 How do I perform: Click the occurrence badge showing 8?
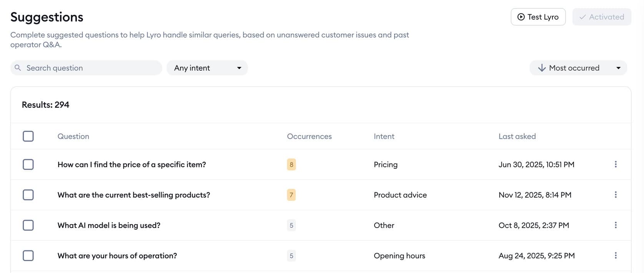[291, 165]
